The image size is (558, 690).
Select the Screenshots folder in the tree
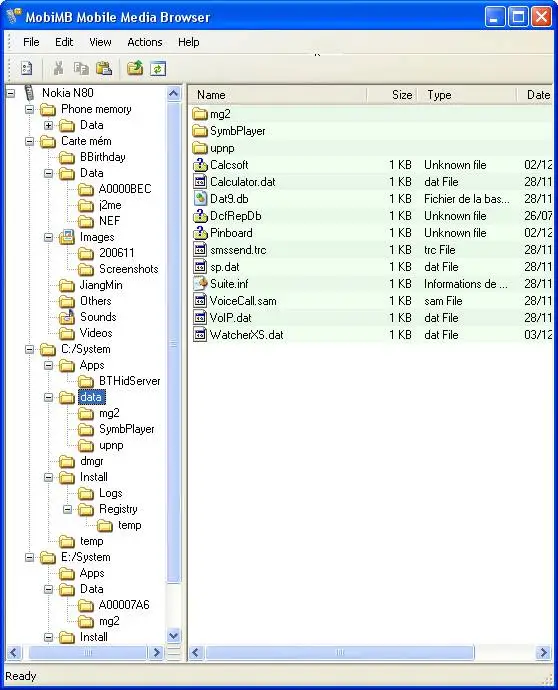(128, 269)
